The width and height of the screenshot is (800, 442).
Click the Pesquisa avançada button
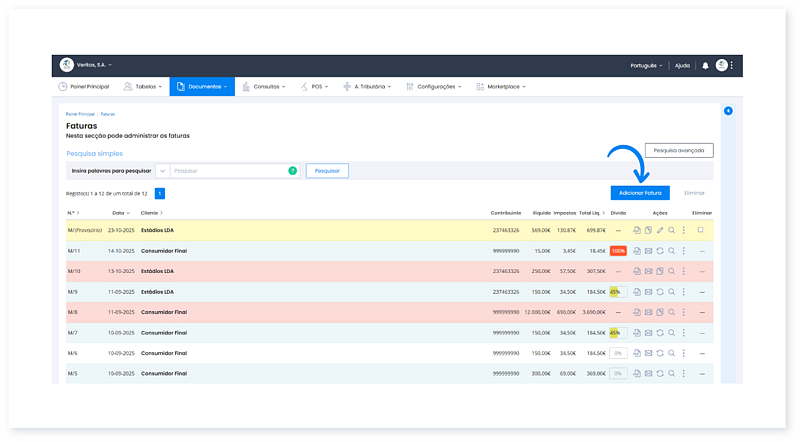(x=679, y=151)
